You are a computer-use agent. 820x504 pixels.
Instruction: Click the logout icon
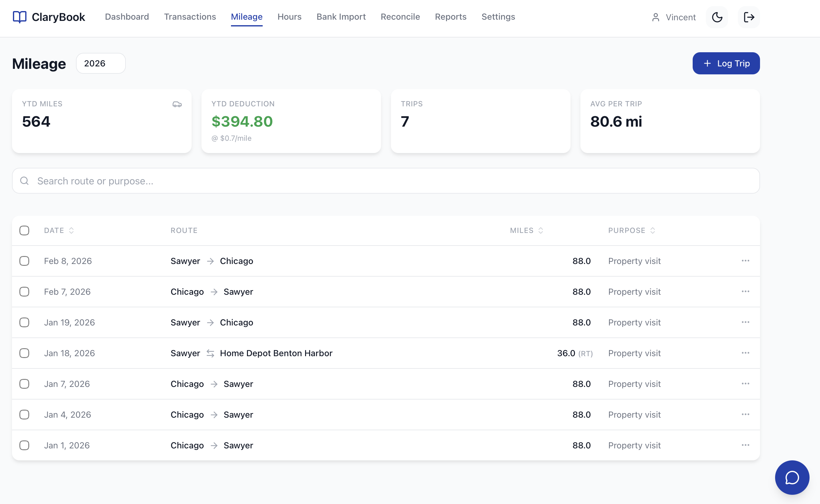click(749, 17)
